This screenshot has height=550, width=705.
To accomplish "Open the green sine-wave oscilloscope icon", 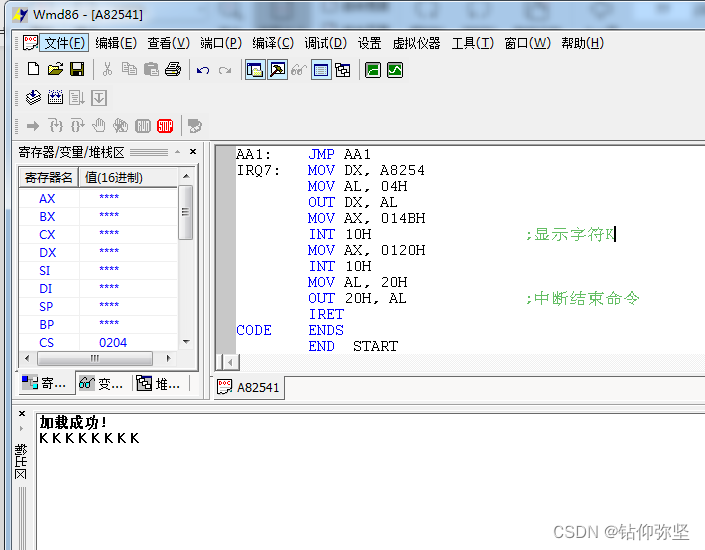I will click(x=395, y=70).
